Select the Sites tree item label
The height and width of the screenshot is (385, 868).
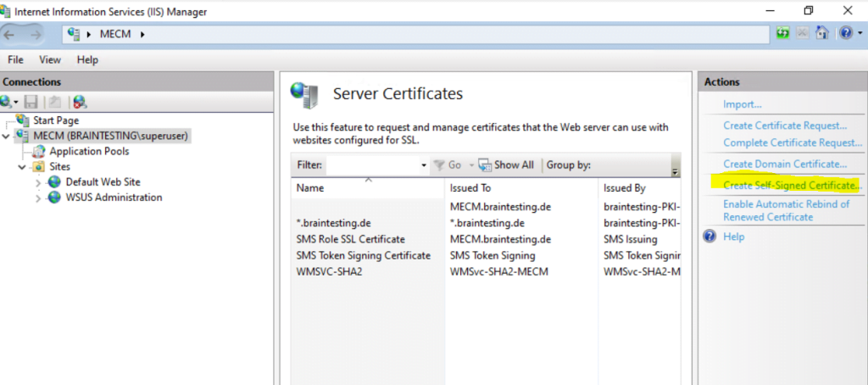60,166
